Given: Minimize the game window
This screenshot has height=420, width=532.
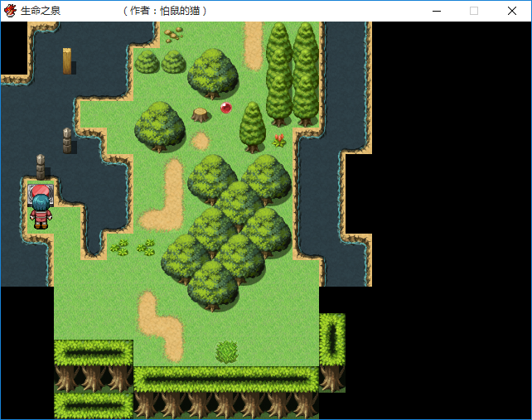Looking at the screenshot, I should click(437, 11).
